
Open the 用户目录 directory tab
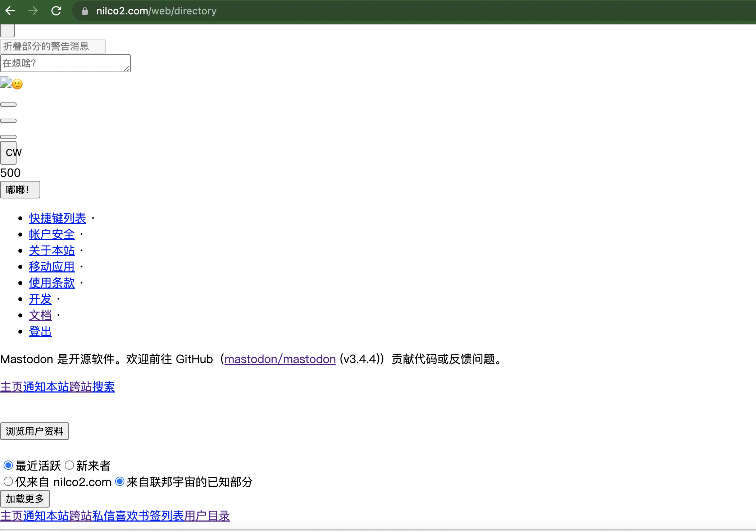coord(207,516)
